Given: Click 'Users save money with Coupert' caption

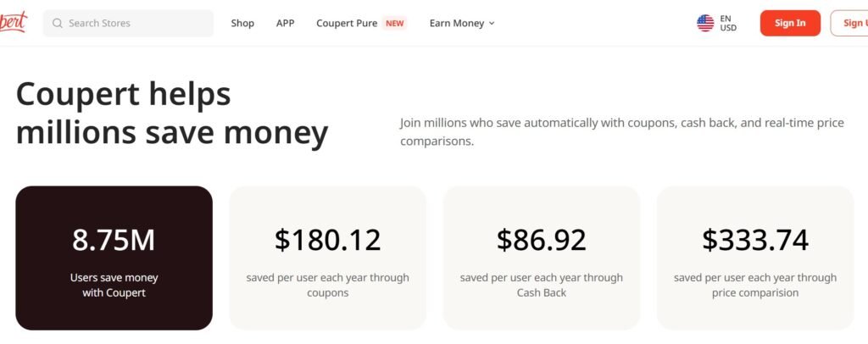Looking at the screenshot, I should click(x=114, y=285).
